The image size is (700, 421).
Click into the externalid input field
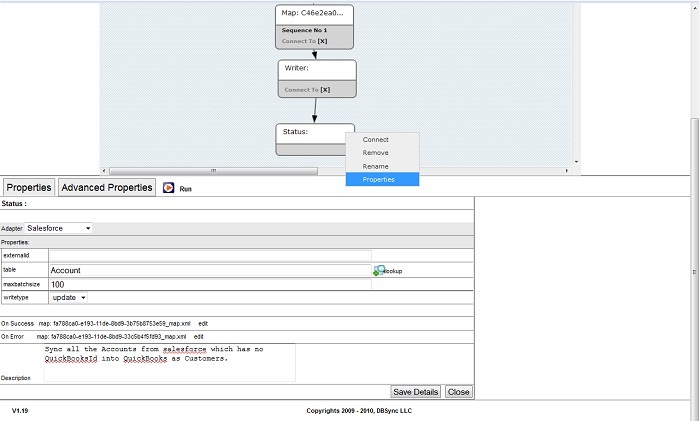click(x=210, y=256)
